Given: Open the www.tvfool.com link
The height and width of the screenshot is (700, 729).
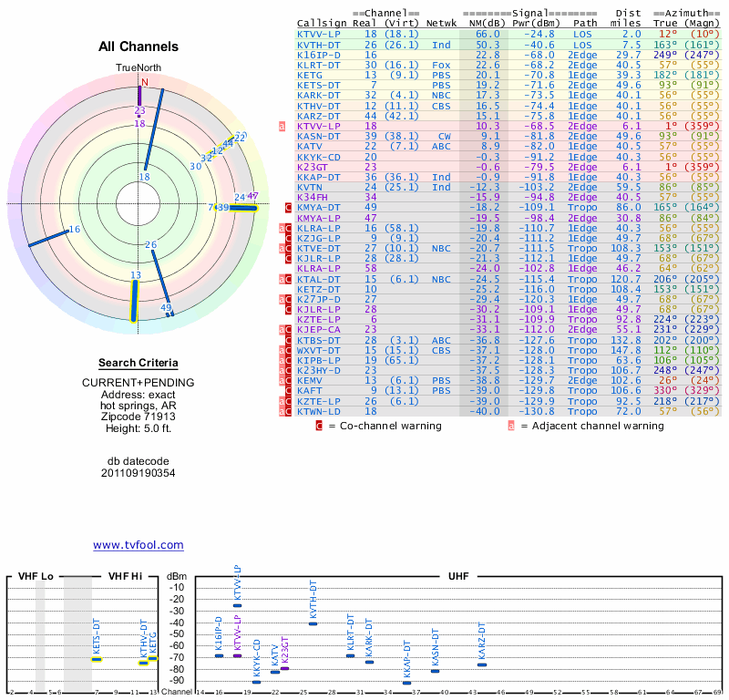Looking at the screenshot, I should [x=138, y=545].
